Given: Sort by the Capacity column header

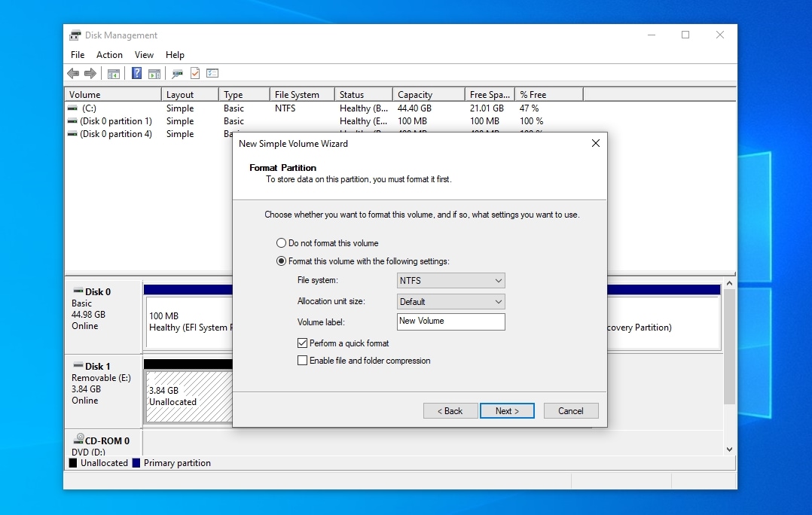Looking at the screenshot, I should (x=429, y=95).
